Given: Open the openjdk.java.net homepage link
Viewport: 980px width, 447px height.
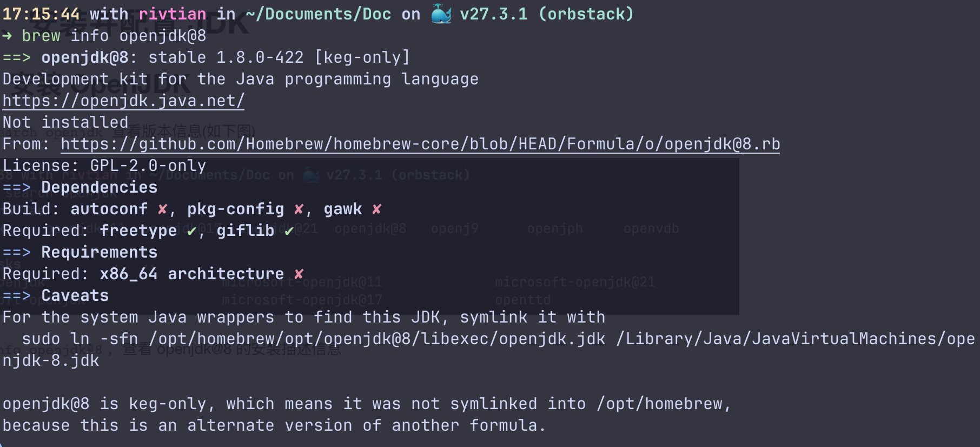Looking at the screenshot, I should (123, 101).
